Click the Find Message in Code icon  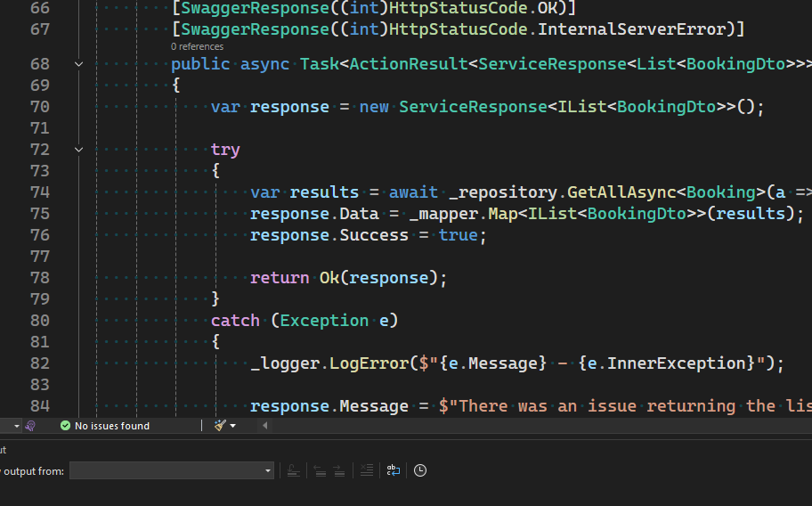pos(293,470)
